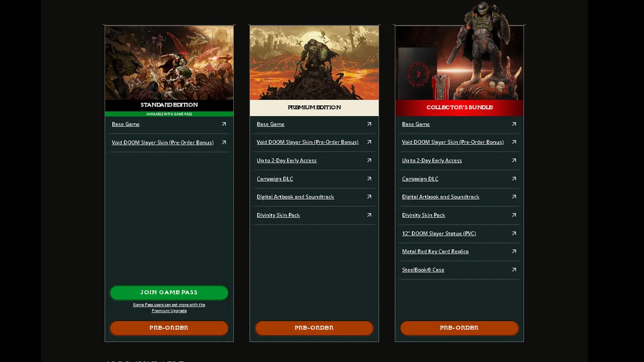This screenshot has height=362, width=644.
Task: Open arrow icon for Collector's Digital Artbook and Soundtrack
Action: [514, 197]
